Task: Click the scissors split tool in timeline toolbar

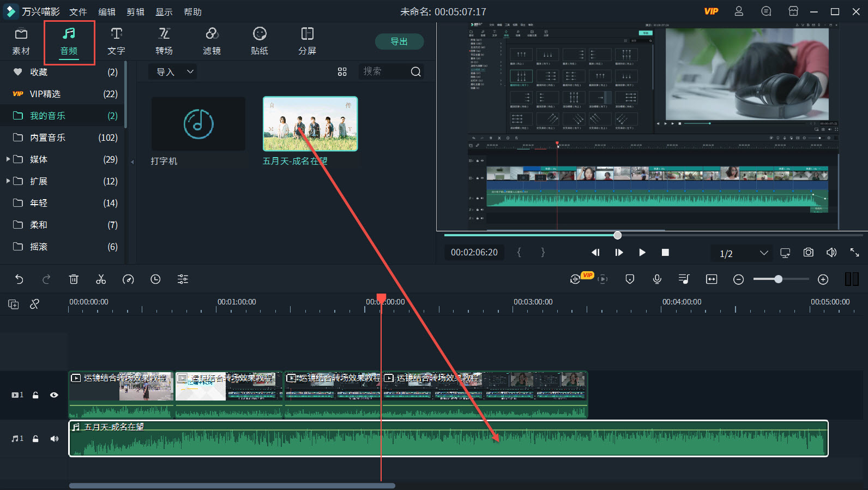Action: pyautogui.click(x=101, y=279)
